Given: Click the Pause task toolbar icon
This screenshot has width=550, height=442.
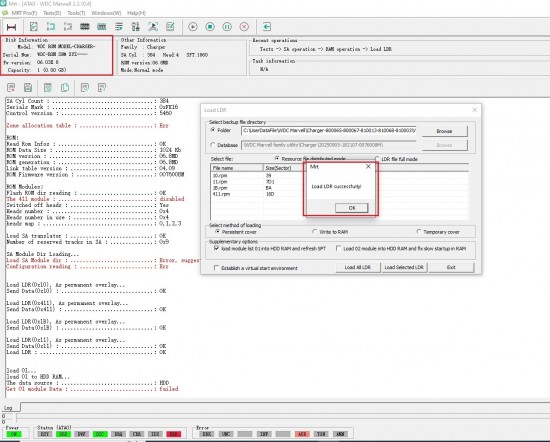Looking at the screenshot, I should 227,27.
